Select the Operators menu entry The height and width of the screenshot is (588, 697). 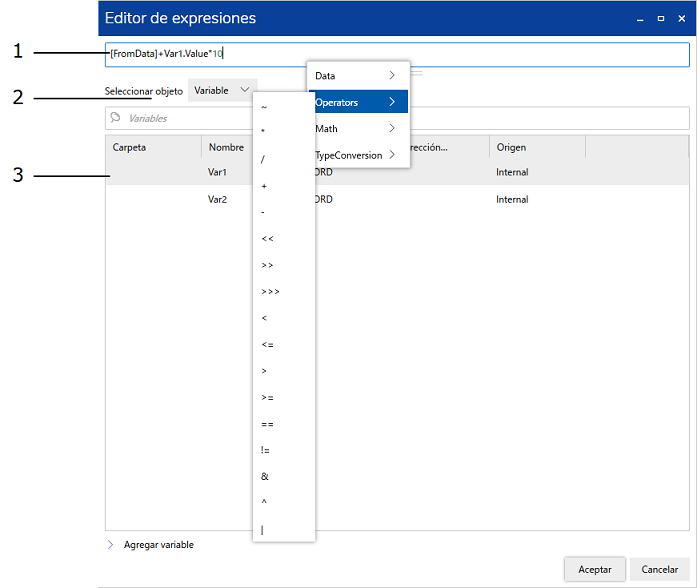(x=357, y=102)
